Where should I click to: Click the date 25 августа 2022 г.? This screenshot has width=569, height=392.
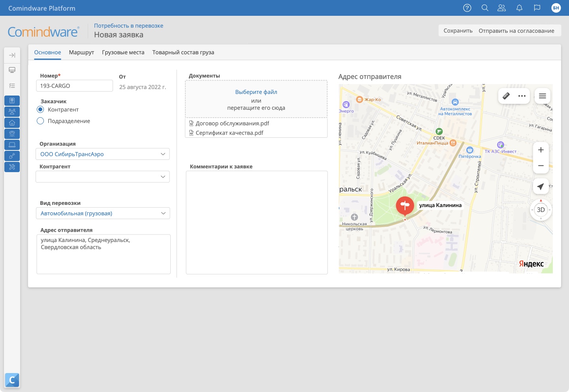143,87
